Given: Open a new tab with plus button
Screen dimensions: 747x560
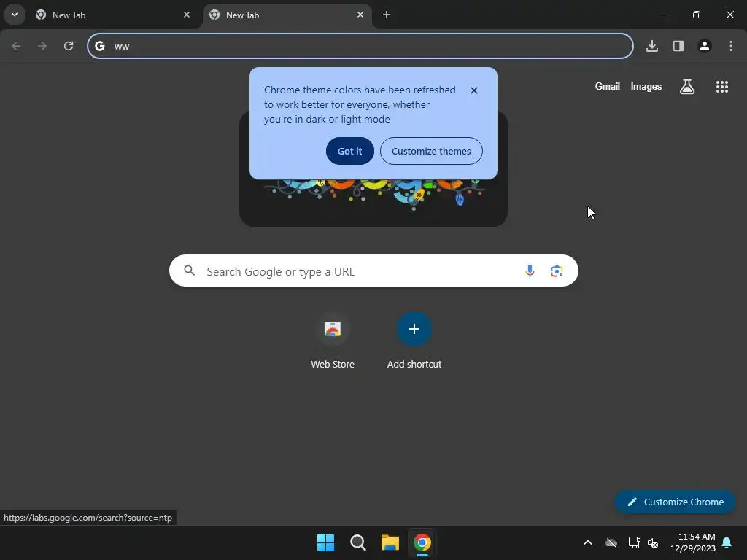Looking at the screenshot, I should click(387, 15).
